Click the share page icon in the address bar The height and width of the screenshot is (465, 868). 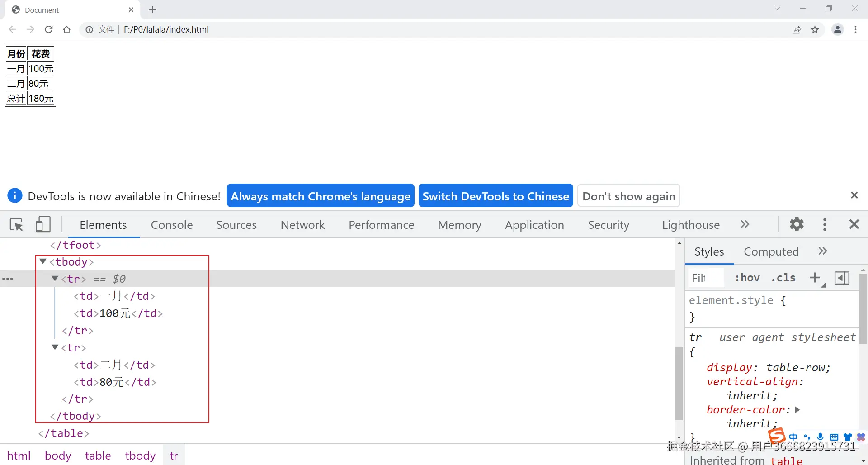[797, 29]
